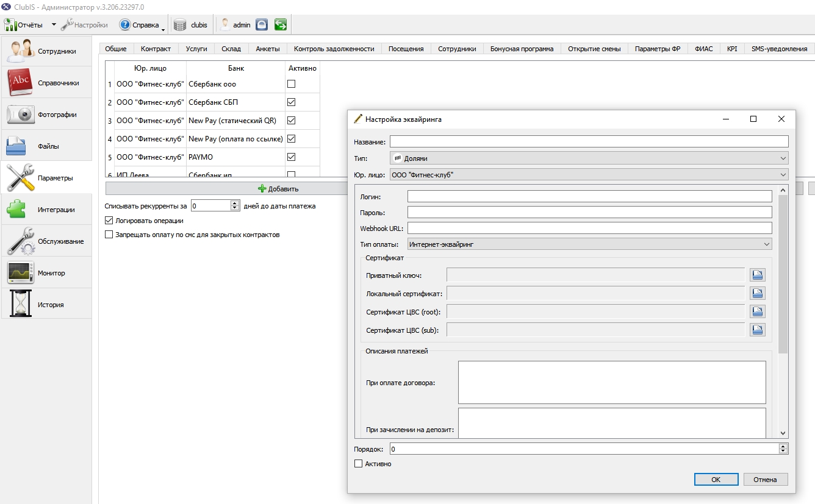
Task: Open the Контроль задолженности tab
Action: [x=334, y=49]
